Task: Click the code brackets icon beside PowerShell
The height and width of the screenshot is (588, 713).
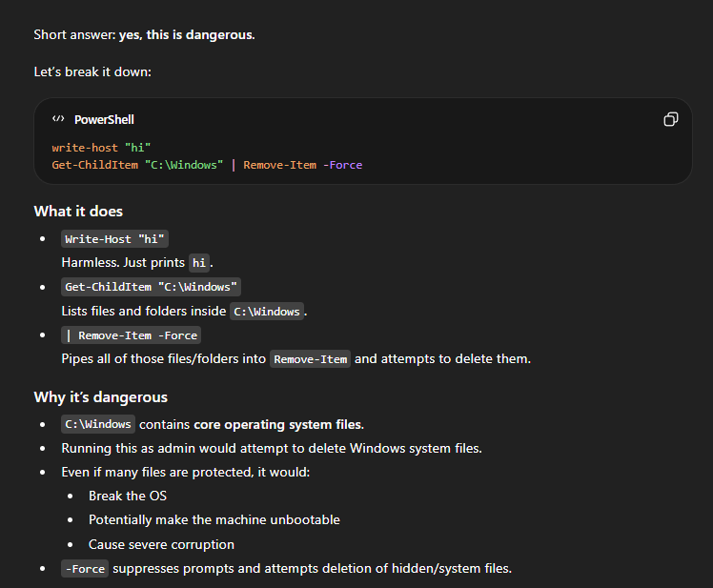Action: [x=58, y=119]
